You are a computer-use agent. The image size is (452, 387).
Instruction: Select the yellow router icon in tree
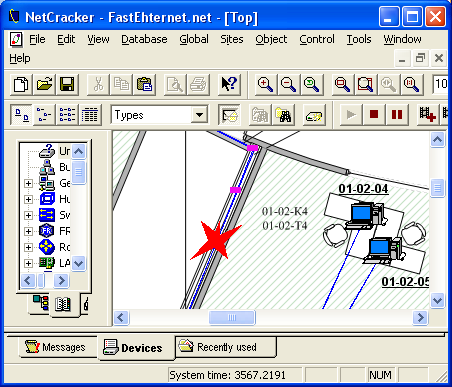[47, 247]
